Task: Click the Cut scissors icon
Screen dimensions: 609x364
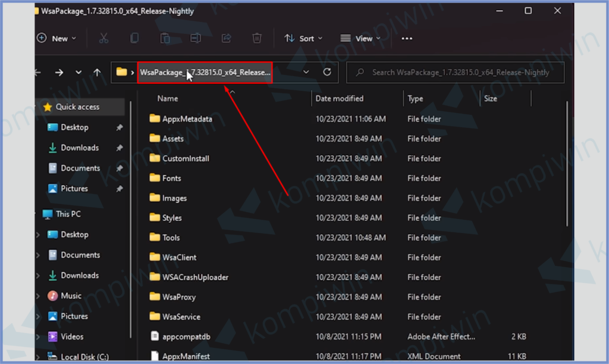Action: [x=103, y=38]
